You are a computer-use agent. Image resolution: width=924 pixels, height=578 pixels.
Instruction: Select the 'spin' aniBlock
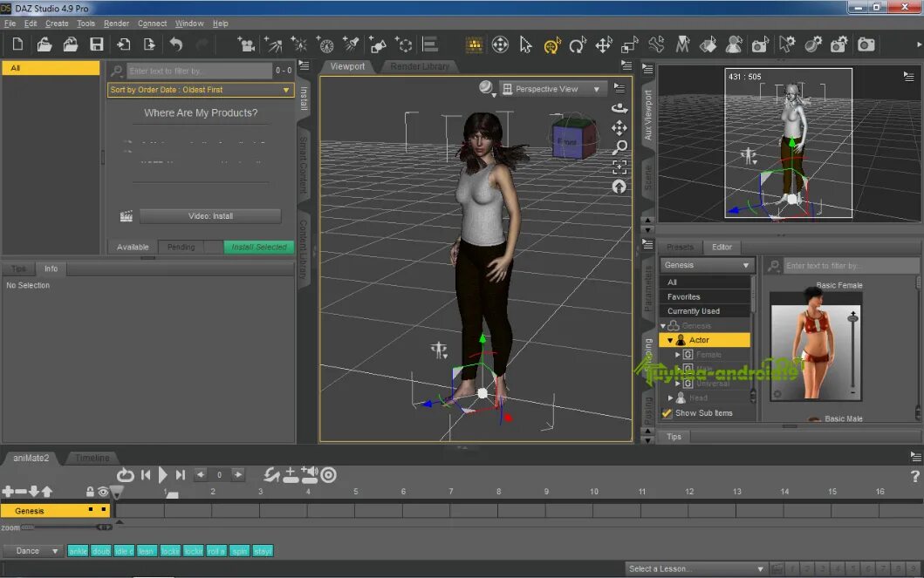[239, 552]
